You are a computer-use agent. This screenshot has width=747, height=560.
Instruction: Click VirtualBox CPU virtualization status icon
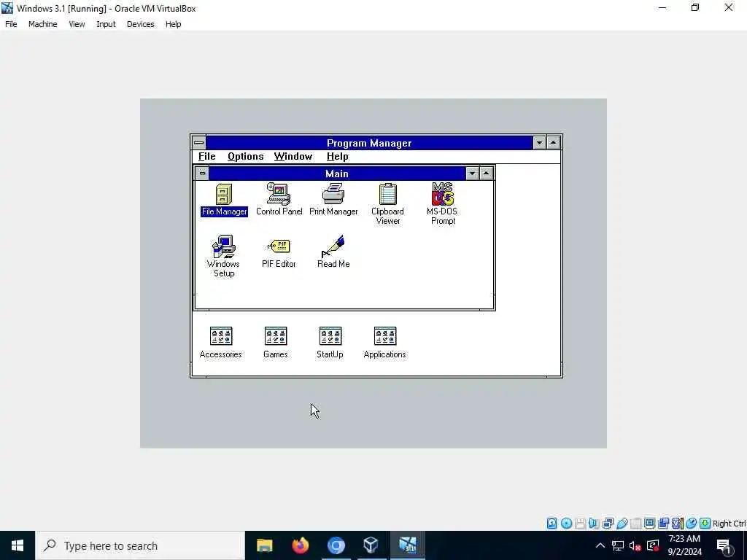678,524
